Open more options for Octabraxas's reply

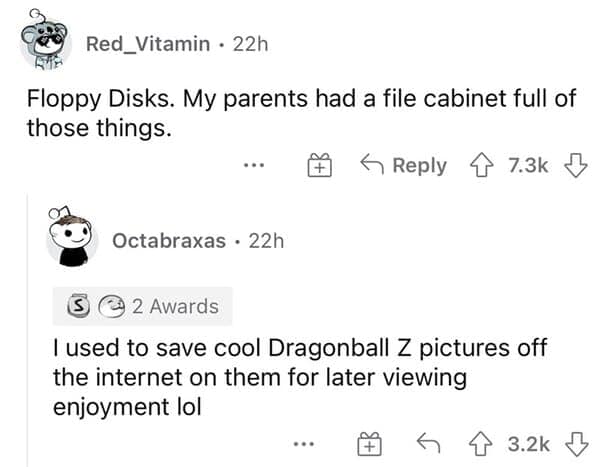(x=308, y=439)
